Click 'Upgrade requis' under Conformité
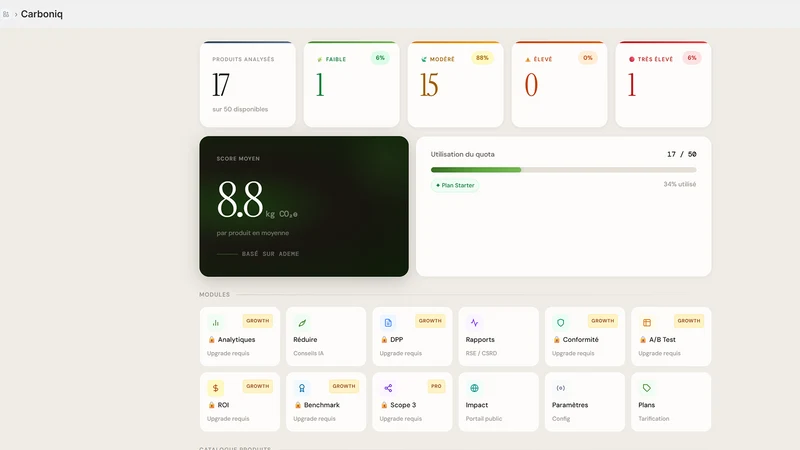Viewport: 800px width, 450px height. click(x=573, y=353)
